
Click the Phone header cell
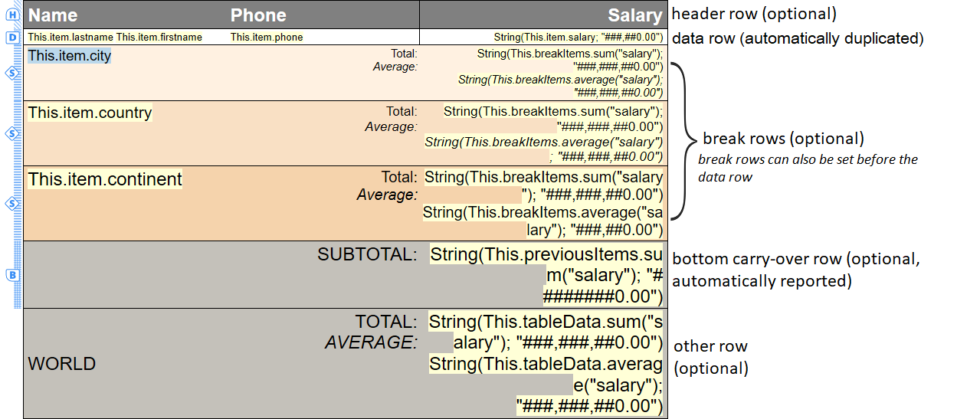258,15
